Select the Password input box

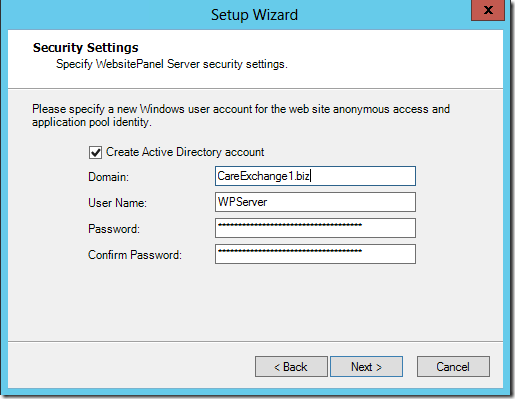315,228
